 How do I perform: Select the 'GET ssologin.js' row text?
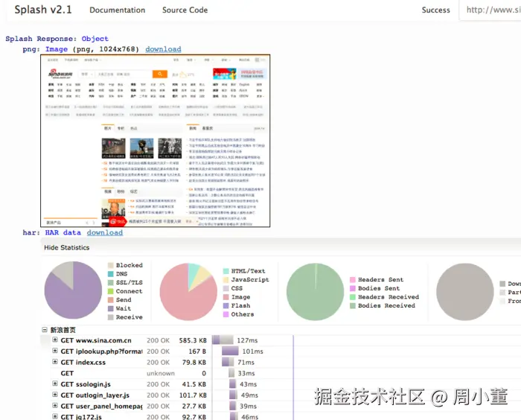[86, 384]
